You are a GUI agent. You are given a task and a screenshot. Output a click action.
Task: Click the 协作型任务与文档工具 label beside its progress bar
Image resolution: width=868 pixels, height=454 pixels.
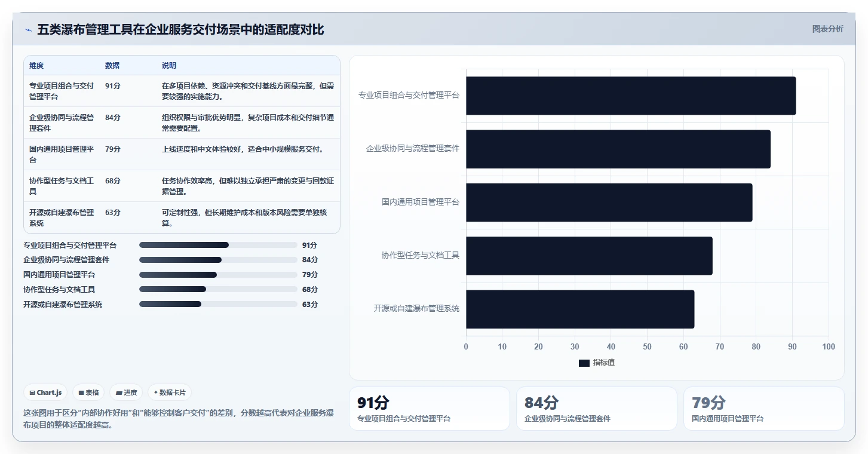pos(59,289)
